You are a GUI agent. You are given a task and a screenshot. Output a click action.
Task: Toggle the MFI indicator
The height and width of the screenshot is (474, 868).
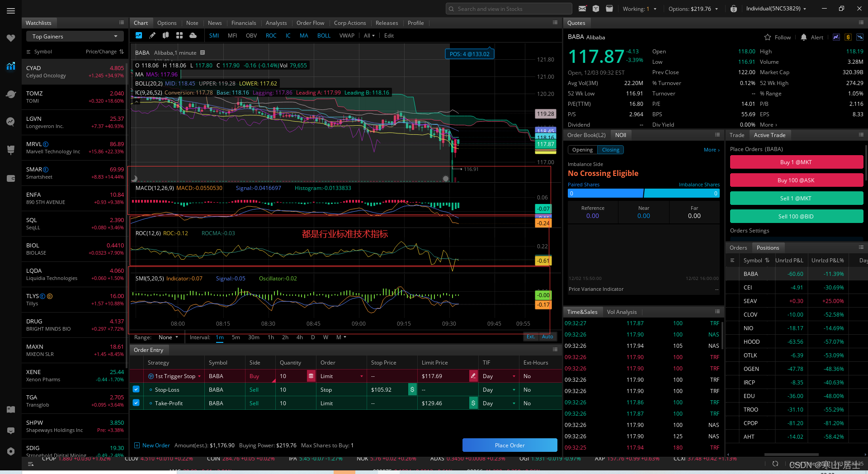pyautogui.click(x=232, y=35)
